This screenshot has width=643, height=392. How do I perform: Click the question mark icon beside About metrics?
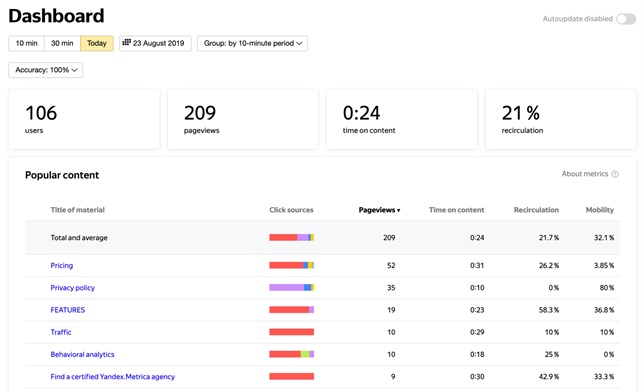coord(615,174)
